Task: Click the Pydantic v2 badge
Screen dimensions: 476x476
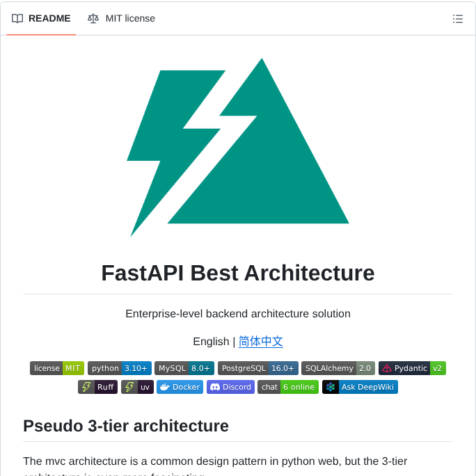Action: click(412, 368)
